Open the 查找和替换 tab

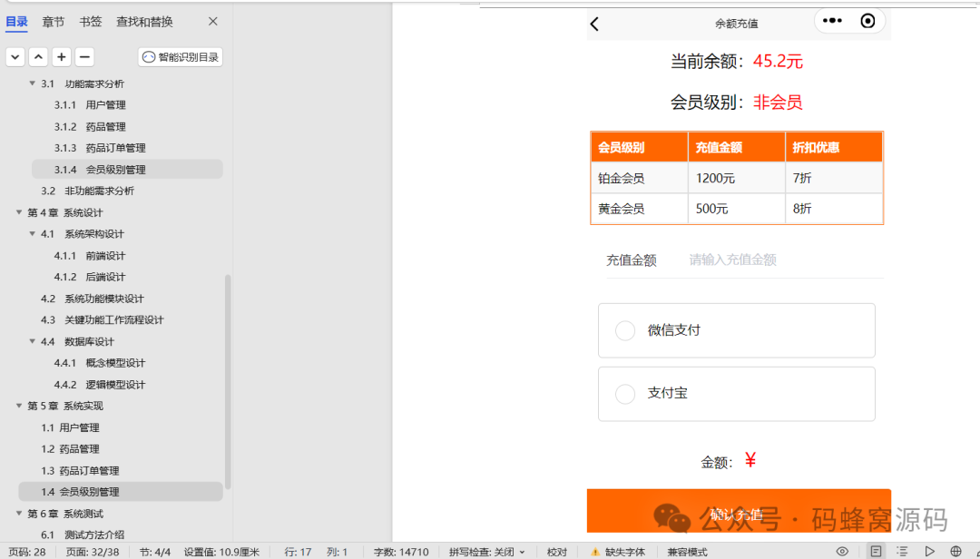click(144, 22)
